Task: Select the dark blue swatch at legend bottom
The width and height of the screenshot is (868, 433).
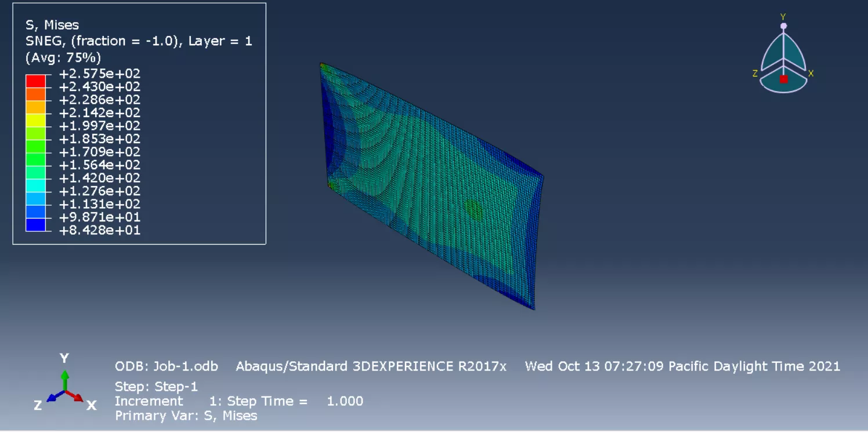Action: tap(35, 224)
